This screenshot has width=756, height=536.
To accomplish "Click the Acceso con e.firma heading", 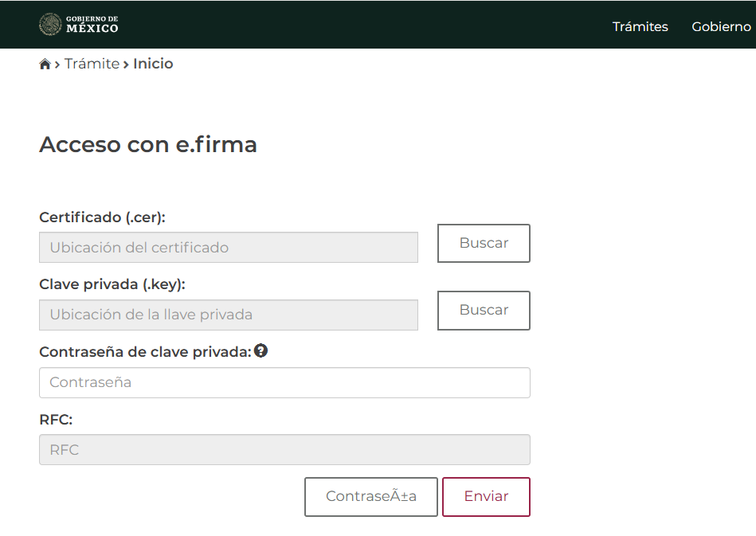I will pyautogui.click(x=148, y=144).
